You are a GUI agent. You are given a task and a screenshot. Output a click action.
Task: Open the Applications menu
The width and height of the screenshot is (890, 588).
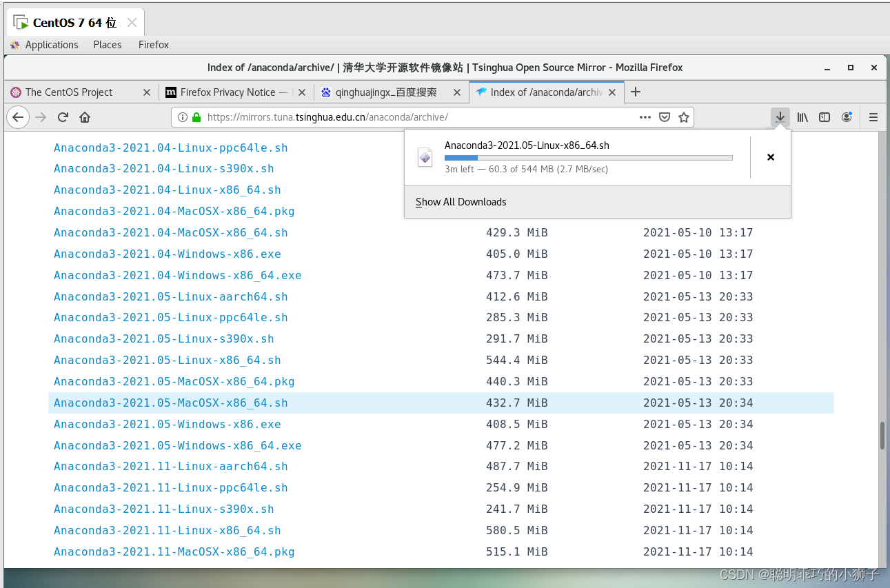coord(51,44)
